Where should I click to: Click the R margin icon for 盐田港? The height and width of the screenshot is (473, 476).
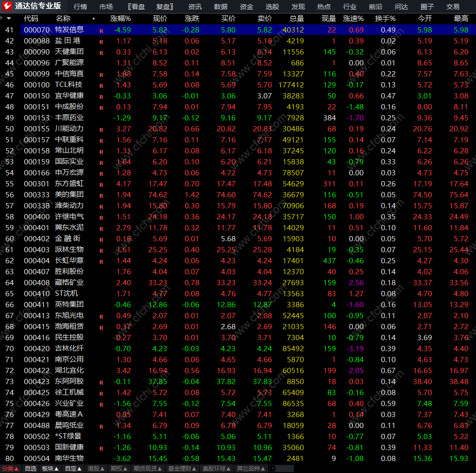[x=101, y=42]
